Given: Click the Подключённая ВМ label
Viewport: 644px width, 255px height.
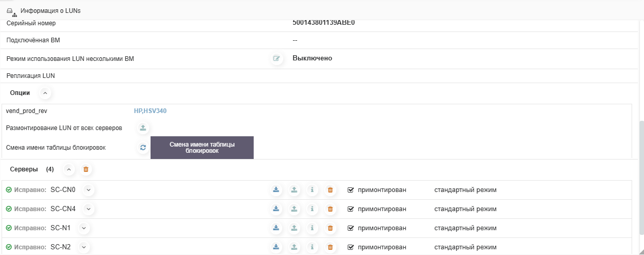Looking at the screenshot, I should (34, 40).
